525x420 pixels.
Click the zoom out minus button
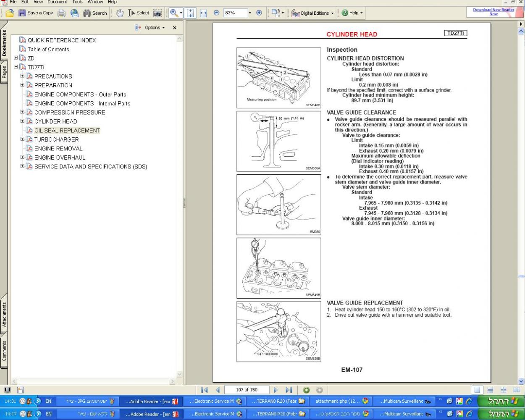coord(216,13)
